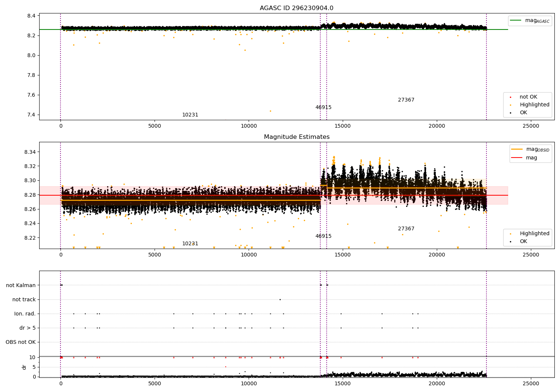Click the 'not Kalman' row label
The height and width of the screenshot is (392, 560).
pos(21,286)
